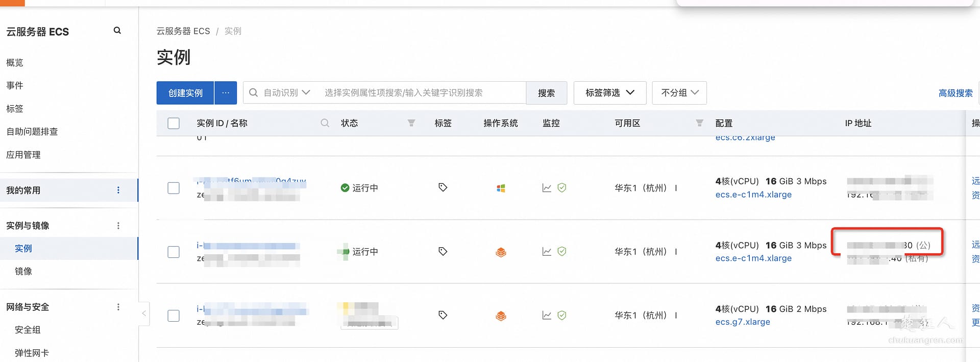Click filter icon in 可用区 column header
Image resolution: width=980 pixels, height=362 pixels.
click(x=699, y=123)
